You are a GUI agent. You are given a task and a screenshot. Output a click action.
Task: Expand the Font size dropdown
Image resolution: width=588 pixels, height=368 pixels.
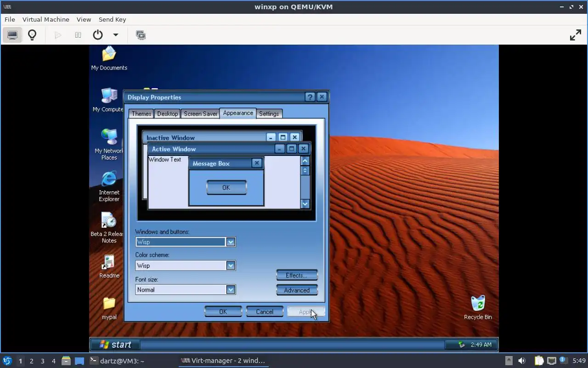pyautogui.click(x=231, y=289)
